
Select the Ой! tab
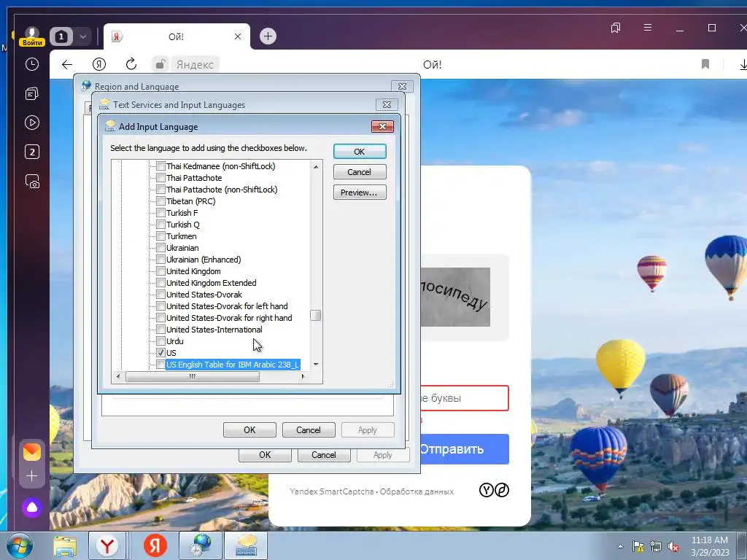tap(177, 36)
